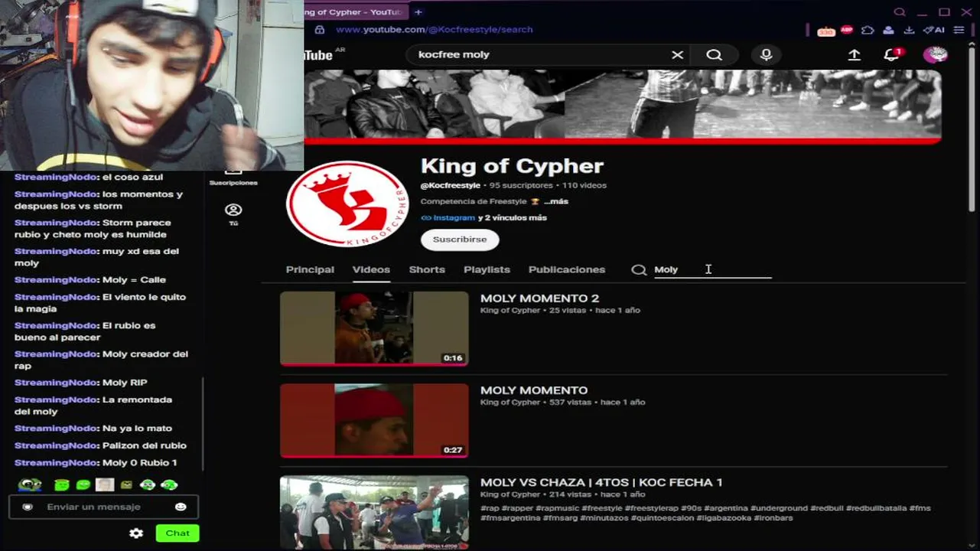Screen dimensions: 980x551
Task: Click the King of Cypher channel logo
Action: point(347,204)
